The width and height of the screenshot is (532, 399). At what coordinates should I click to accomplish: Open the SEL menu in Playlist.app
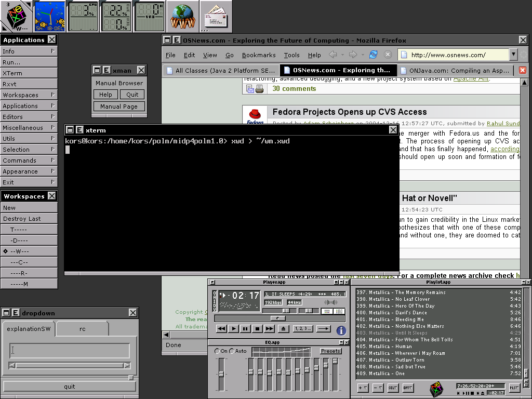pos(393,388)
